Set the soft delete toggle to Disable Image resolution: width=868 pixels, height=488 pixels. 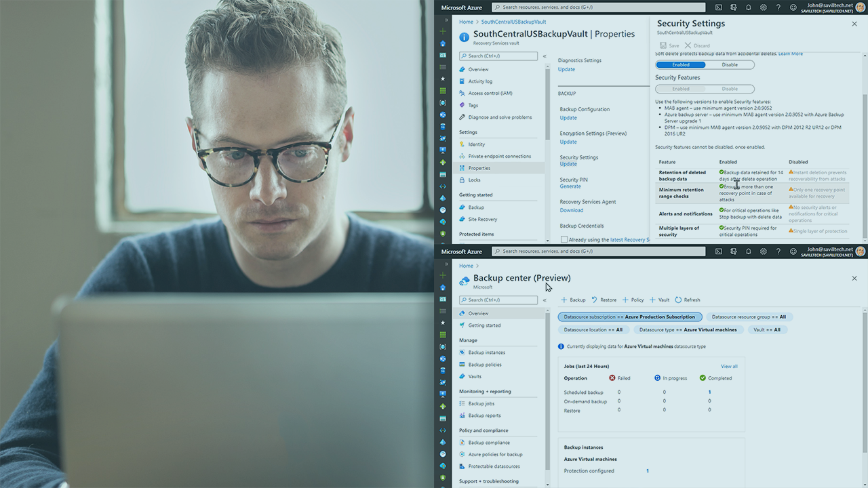tap(730, 65)
